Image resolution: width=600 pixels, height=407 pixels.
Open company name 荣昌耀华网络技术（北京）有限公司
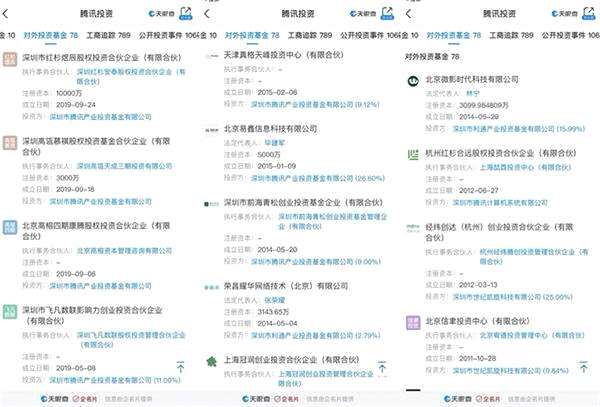(286, 286)
